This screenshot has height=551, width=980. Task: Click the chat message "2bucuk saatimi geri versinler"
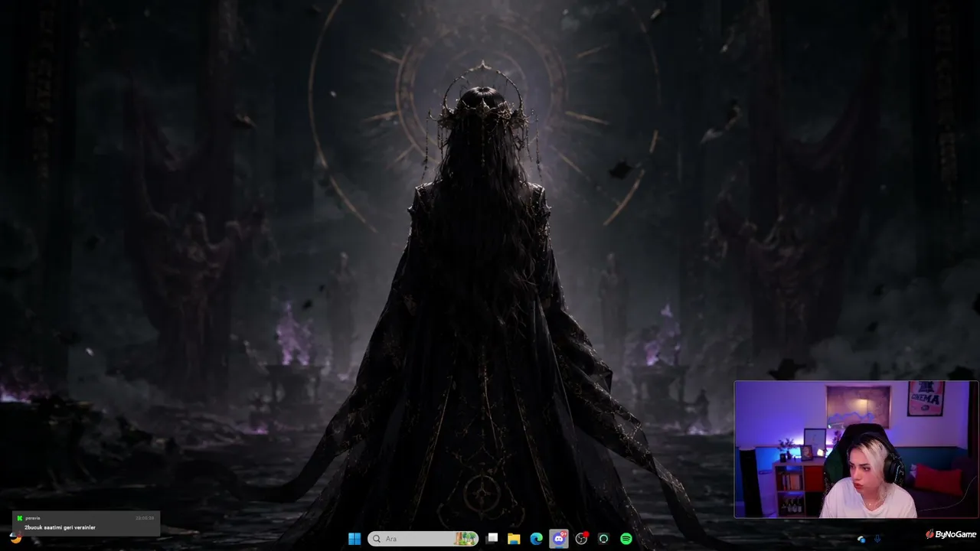pyautogui.click(x=60, y=527)
